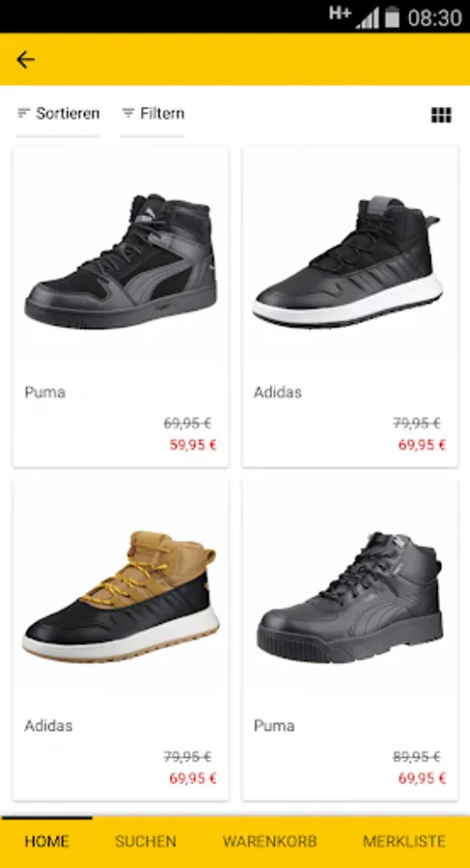
Task: Open the Filtern filter options
Action: (x=153, y=114)
